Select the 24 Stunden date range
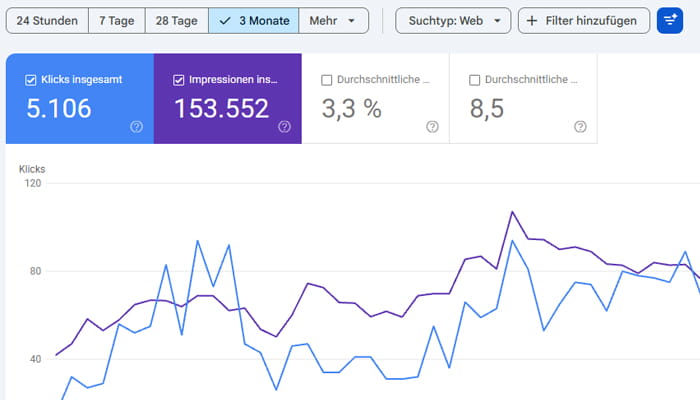 (x=47, y=21)
